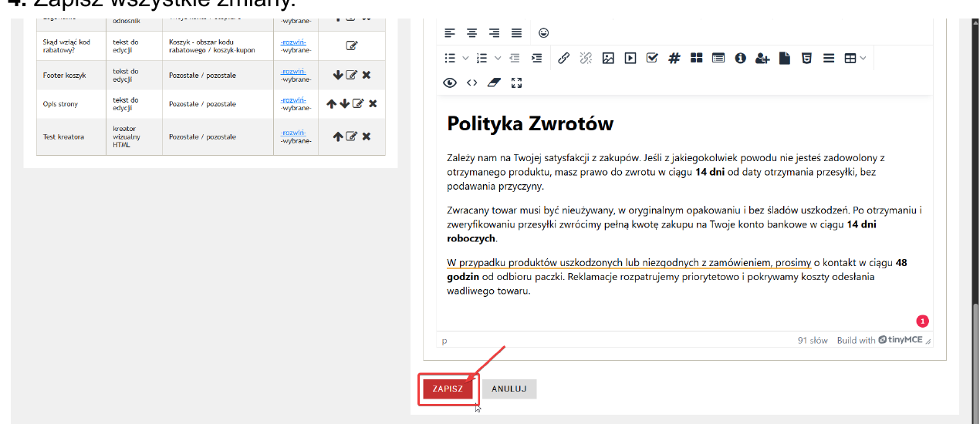980x424 pixels.
Task: Click the Polityka Zwrotów heading in editor
Action: coord(530,123)
